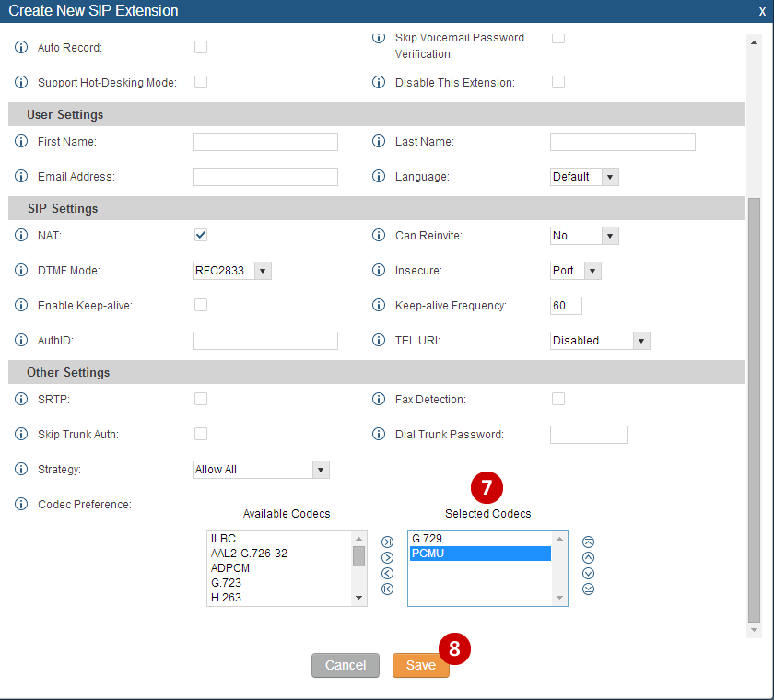The height and width of the screenshot is (700, 774).
Task: Click the orange Save button
Action: [x=420, y=665]
